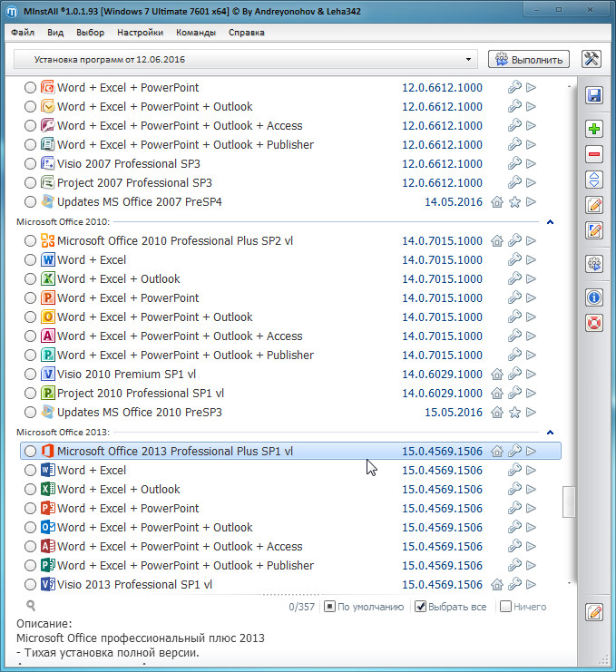This screenshot has width=616, height=672.
Task: Click the Visio 2007 icon in its row
Action: [47, 163]
